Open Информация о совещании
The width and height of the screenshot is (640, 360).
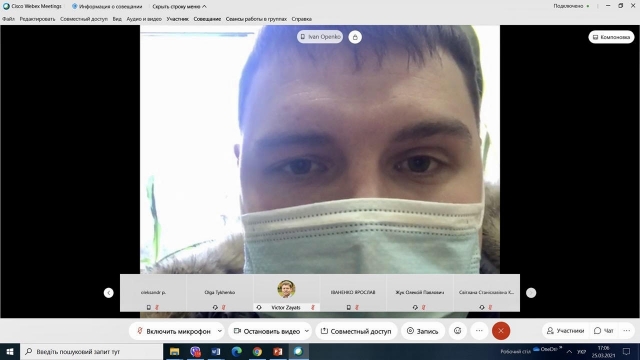pyautogui.click(x=107, y=6)
